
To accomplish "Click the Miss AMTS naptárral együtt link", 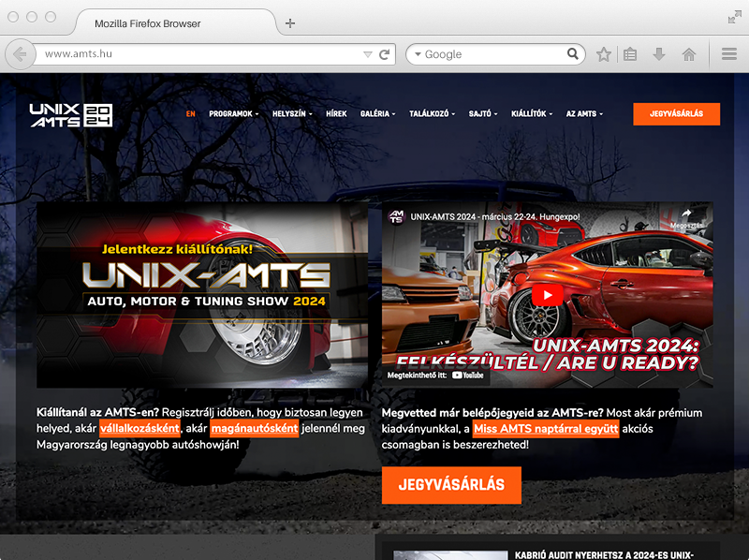I will 546,429.
